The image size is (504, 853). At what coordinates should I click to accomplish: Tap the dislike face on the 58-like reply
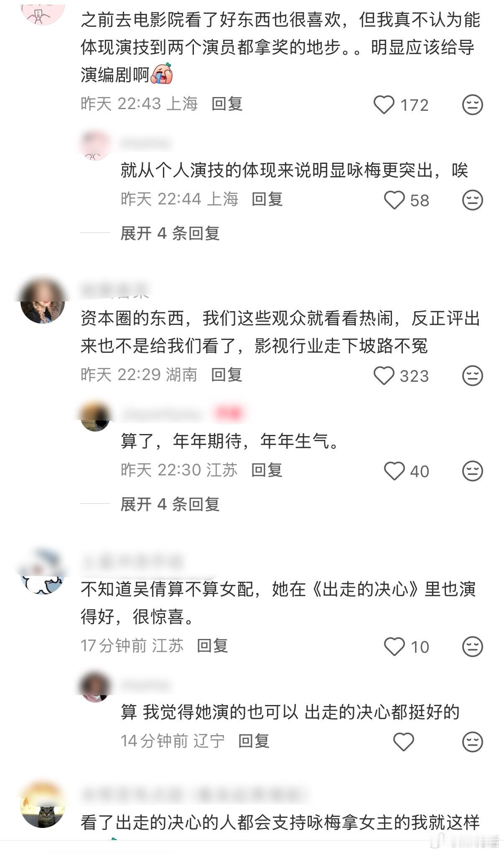[x=472, y=200]
